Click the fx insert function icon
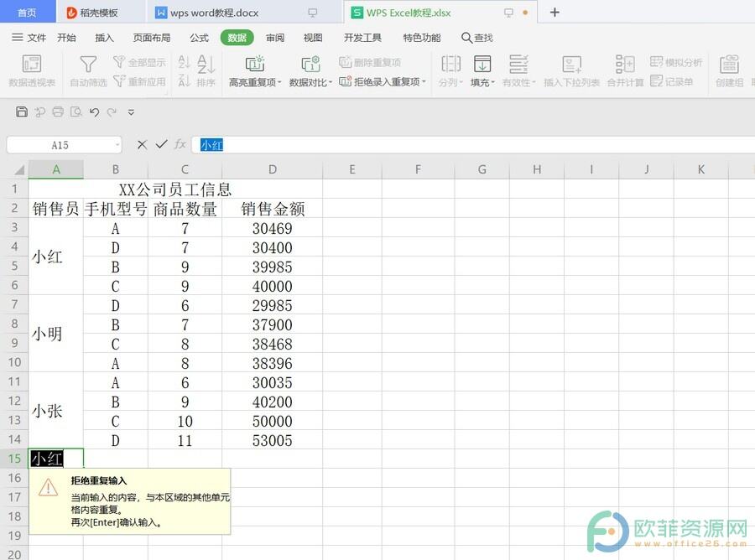Image resolution: width=755 pixels, height=560 pixels. tap(180, 144)
